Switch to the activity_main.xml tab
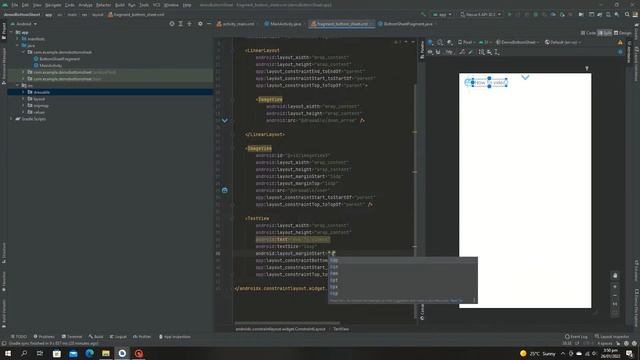 point(236,24)
